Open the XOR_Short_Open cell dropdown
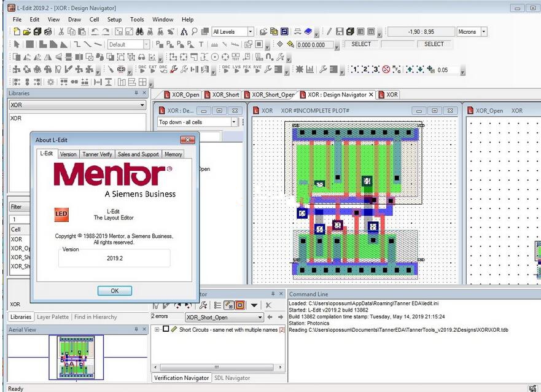541x392 pixels. pyautogui.click(x=260, y=317)
